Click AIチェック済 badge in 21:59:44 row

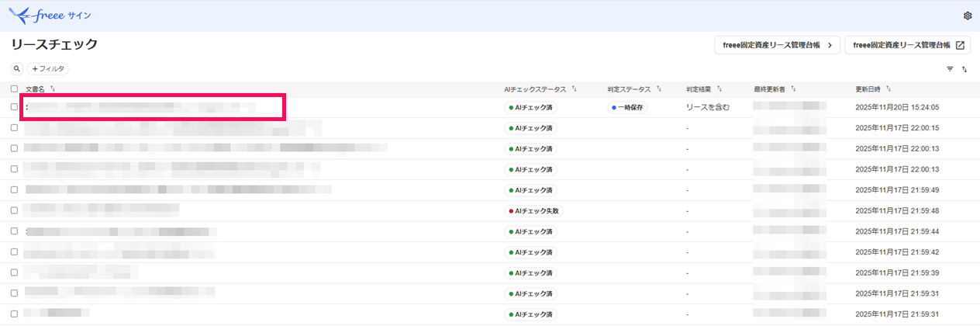(530, 231)
